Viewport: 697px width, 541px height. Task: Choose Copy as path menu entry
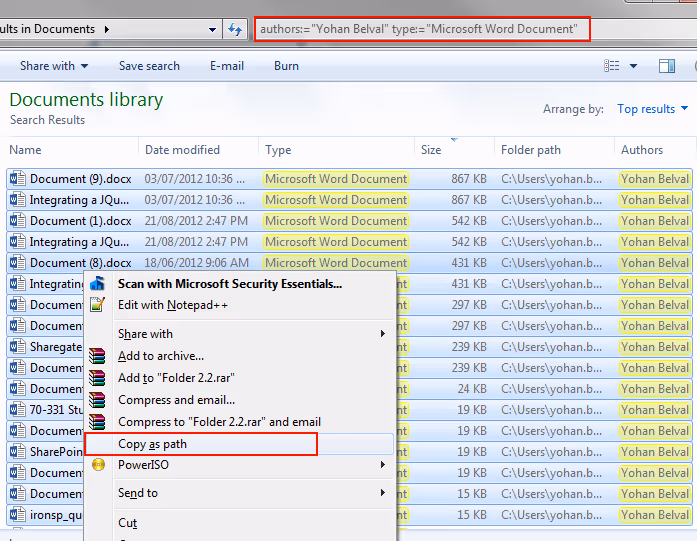(x=240, y=444)
